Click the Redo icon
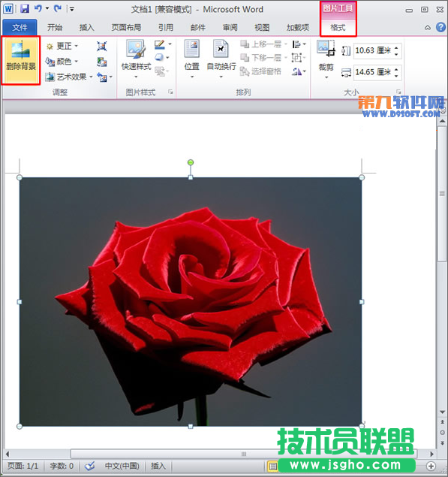Image resolution: width=448 pixels, height=477 pixels. coord(58,8)
